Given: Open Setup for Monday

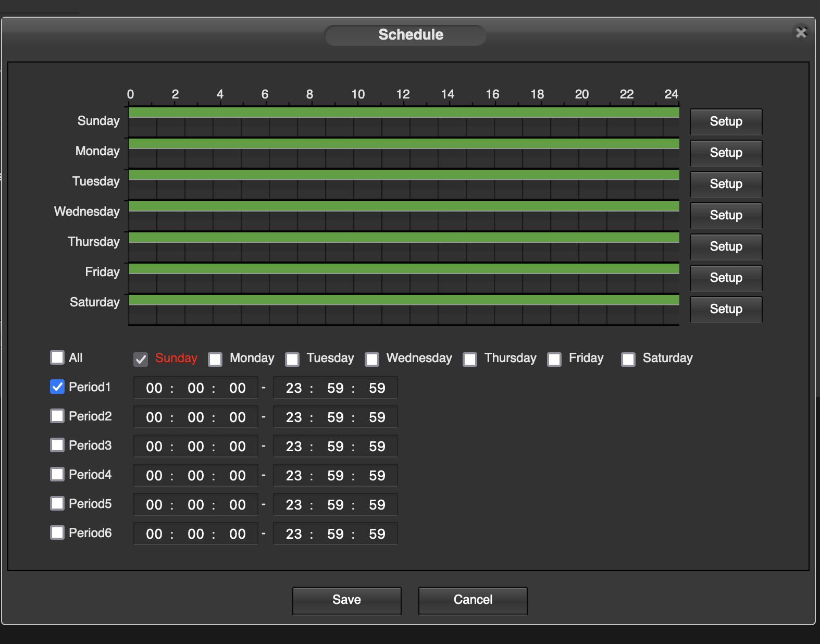Looking at the screenshot, I should pos(726,153).
